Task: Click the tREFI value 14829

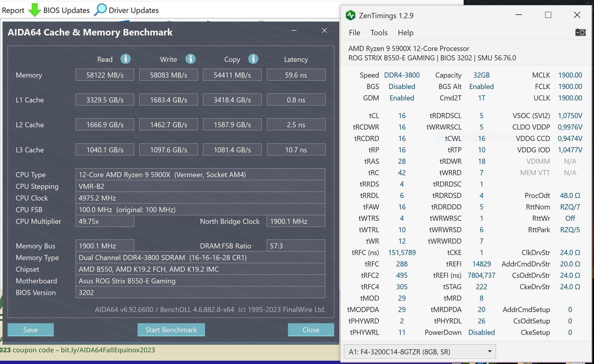Action: tap(481, 264)
